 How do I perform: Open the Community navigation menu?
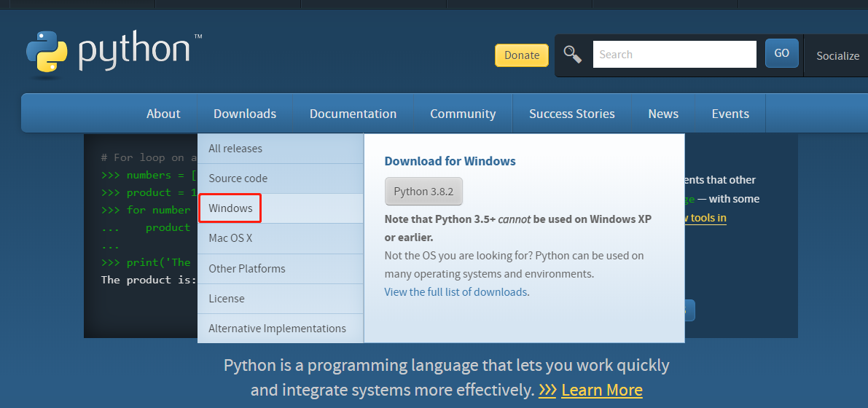[x=463, y=114]
